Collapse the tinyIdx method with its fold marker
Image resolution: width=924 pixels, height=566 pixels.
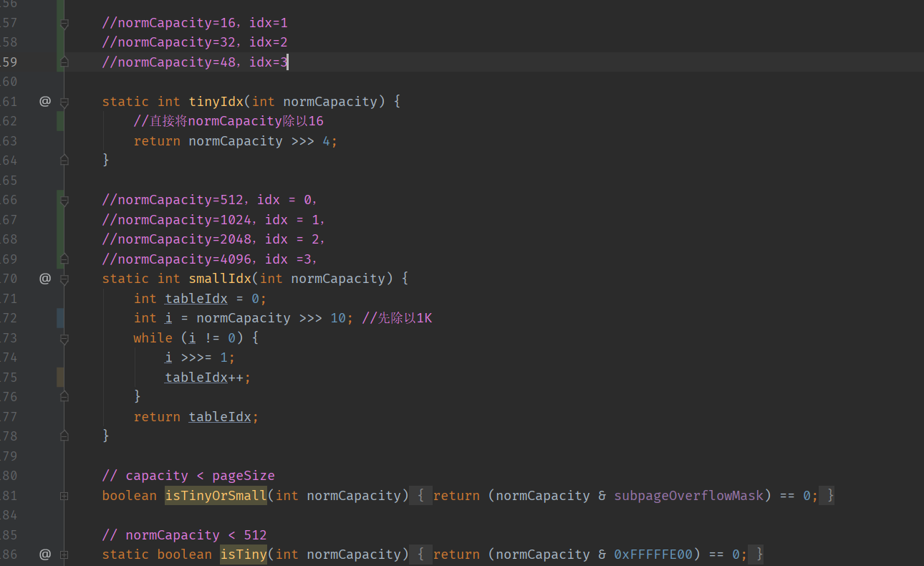click(x=64, y=102)
